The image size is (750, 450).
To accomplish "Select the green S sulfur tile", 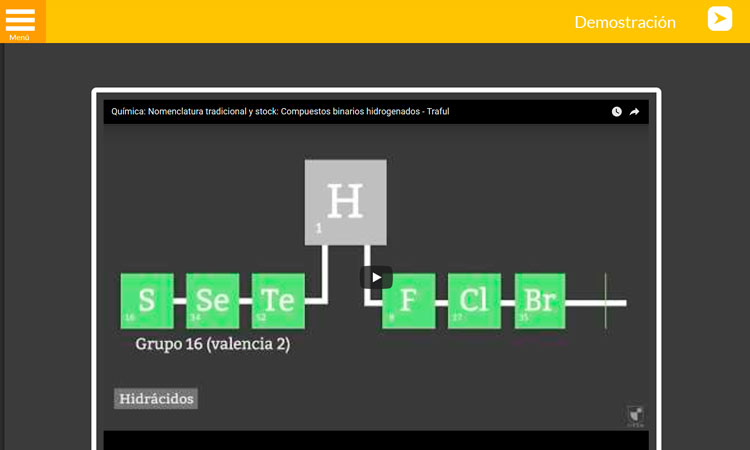I will click(x=147, y=301).
